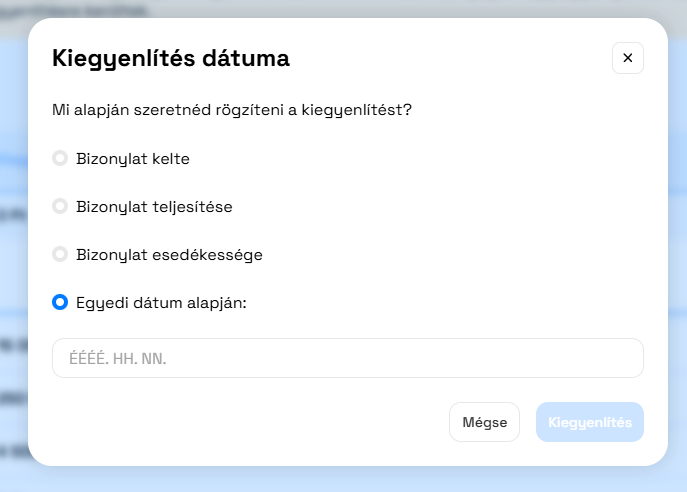Click the dimmed backdrop right of the dialog
Image resolution: width=687 pixels, height=492 pixels.
coord(677,250)
